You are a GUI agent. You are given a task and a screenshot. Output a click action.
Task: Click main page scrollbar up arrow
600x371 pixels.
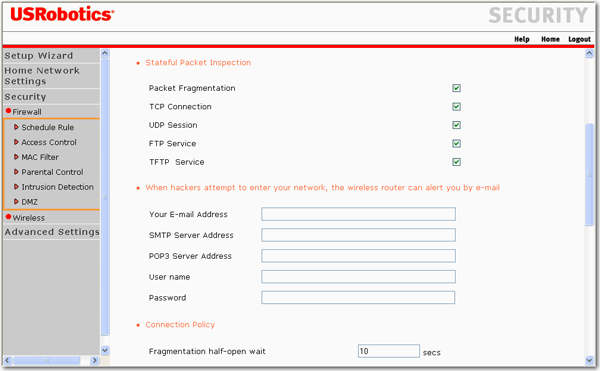(x=589, y=54)
